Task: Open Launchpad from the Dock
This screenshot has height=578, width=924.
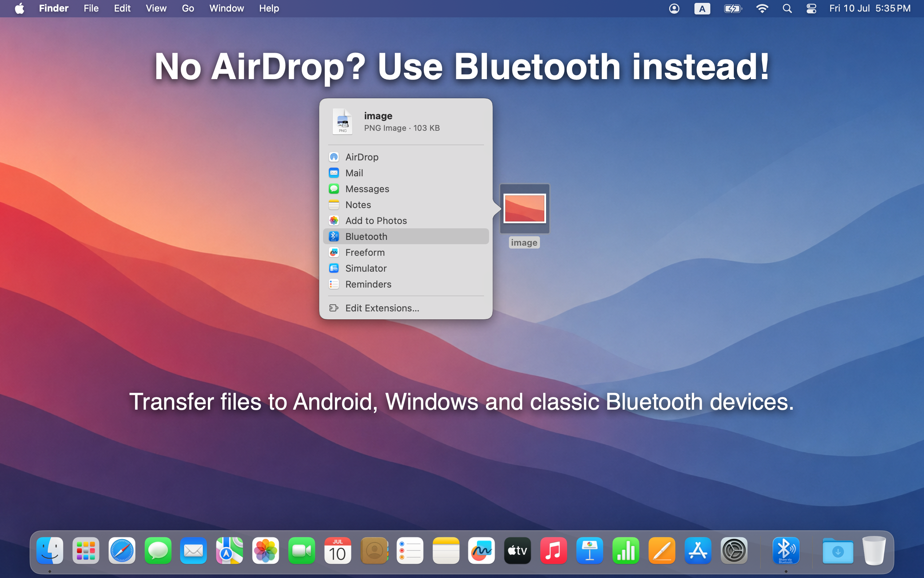Action: tap(86, 551)
